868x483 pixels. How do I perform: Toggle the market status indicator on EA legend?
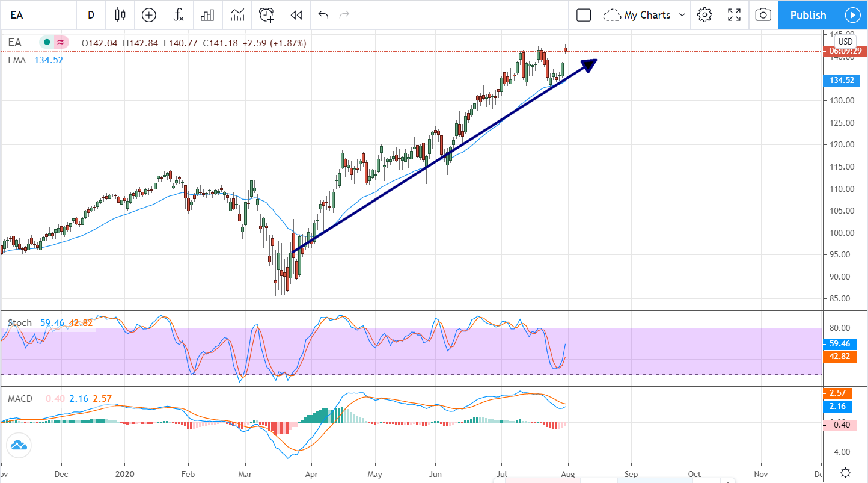(46, 42)
